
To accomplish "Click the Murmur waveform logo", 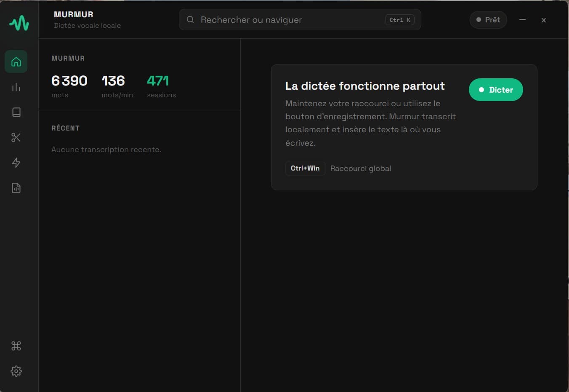I will [x=19, y=23].
